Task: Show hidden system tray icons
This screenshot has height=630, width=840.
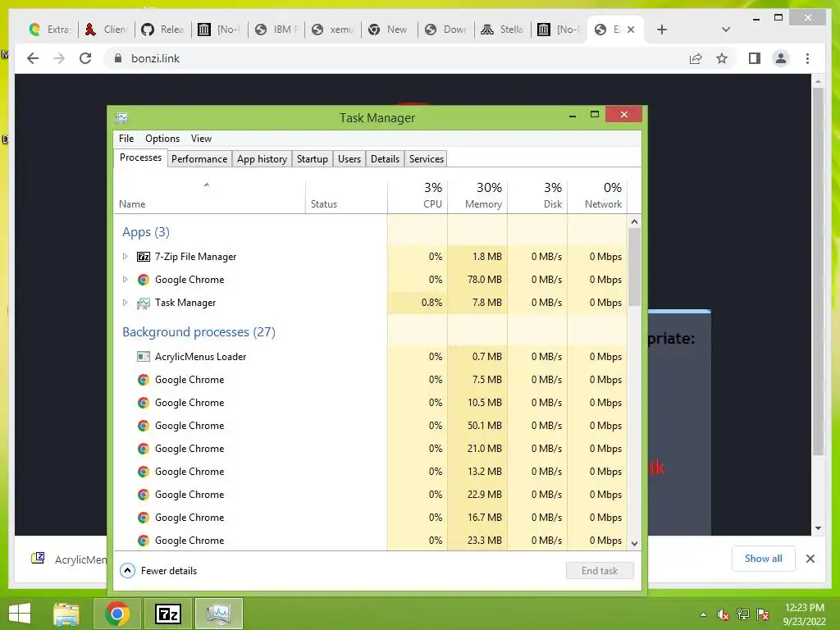Action: (x=703, y=614)
